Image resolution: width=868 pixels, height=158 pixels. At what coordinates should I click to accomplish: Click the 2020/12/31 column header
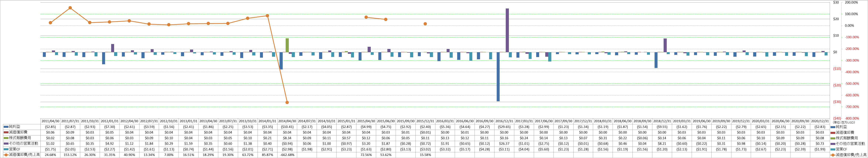[x=820, y=121]
